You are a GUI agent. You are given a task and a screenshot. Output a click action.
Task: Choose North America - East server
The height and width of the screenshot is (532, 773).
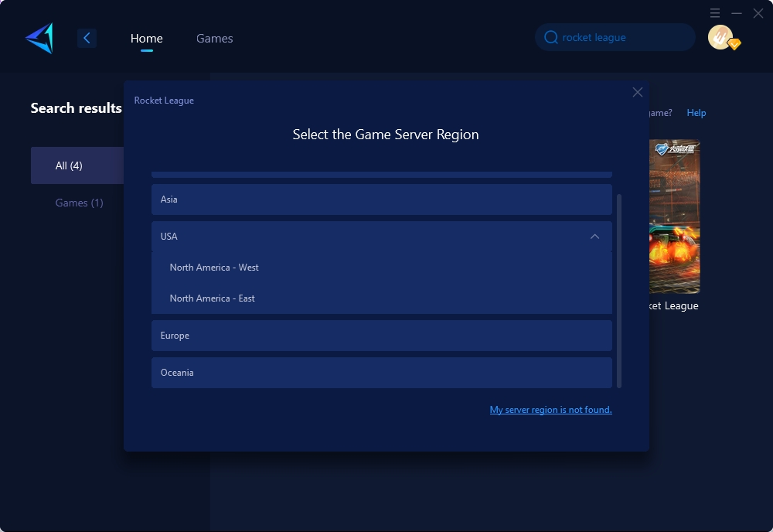coord(382,298)
